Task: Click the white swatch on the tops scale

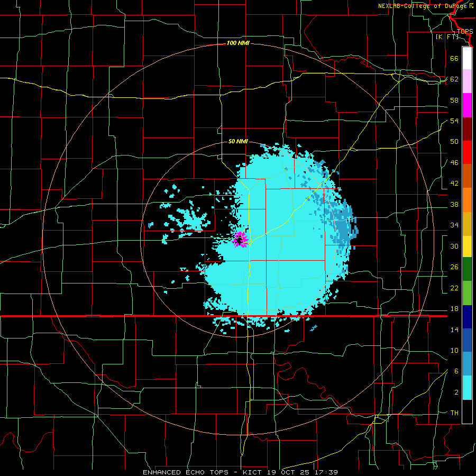Action: (467, 58)
